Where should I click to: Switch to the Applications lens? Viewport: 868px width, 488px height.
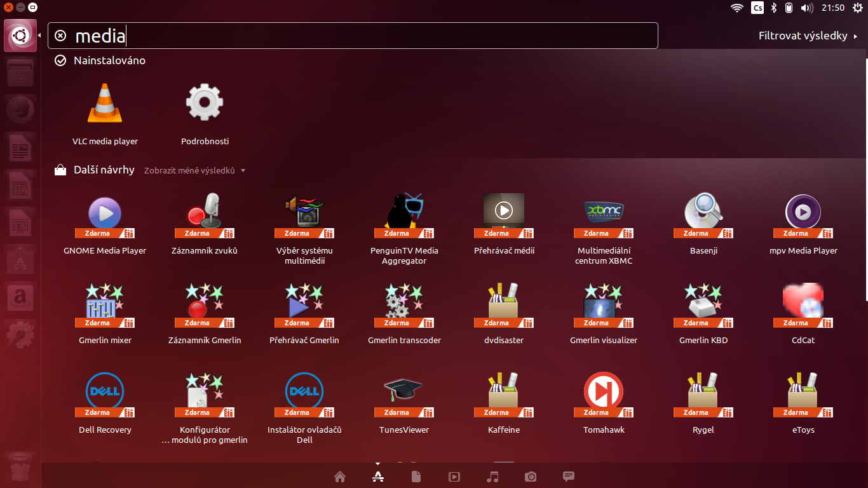pyautogui.click(x=378, y=477)
